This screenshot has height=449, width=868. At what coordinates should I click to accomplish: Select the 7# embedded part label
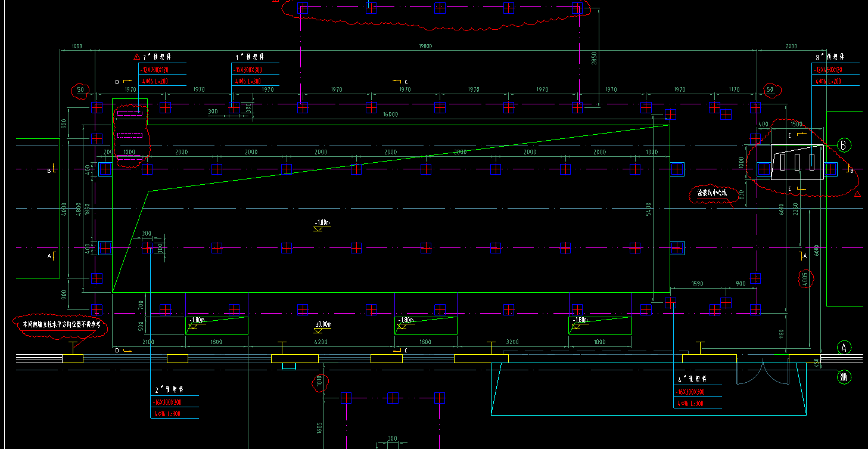[x=157, y=57]
